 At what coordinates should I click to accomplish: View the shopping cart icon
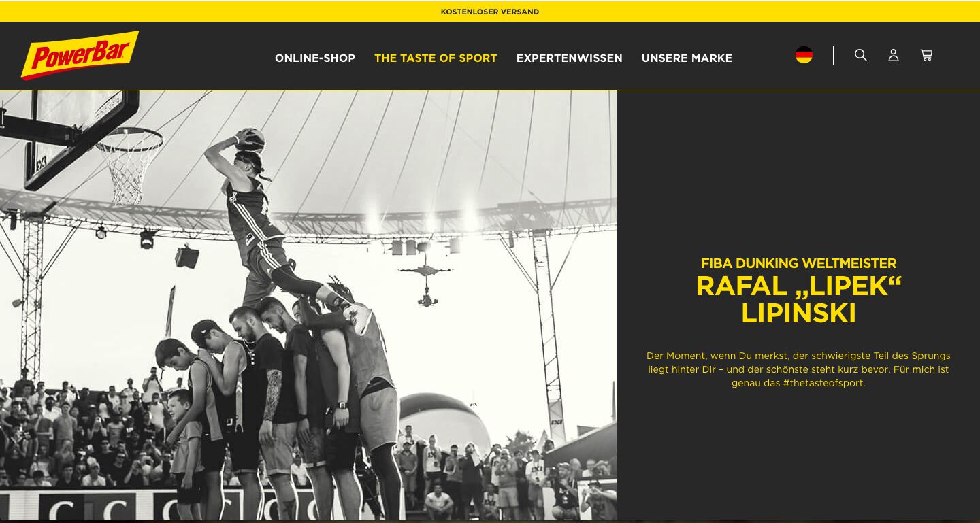point(926,55)
